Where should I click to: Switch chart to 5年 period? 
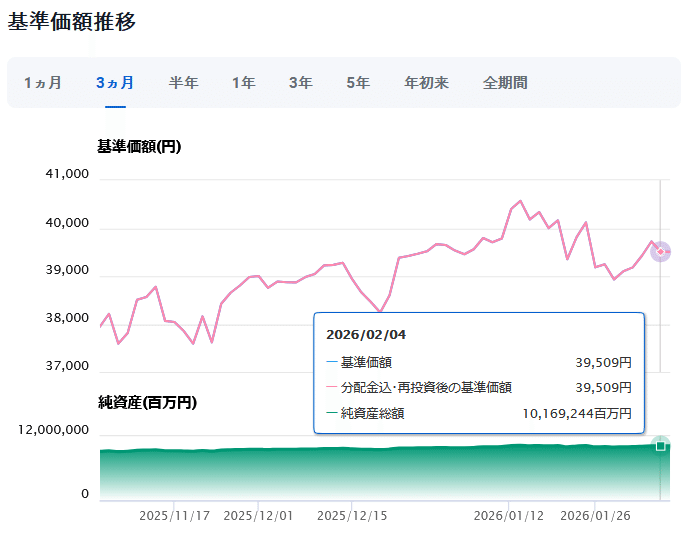click(x=358, y=83)
